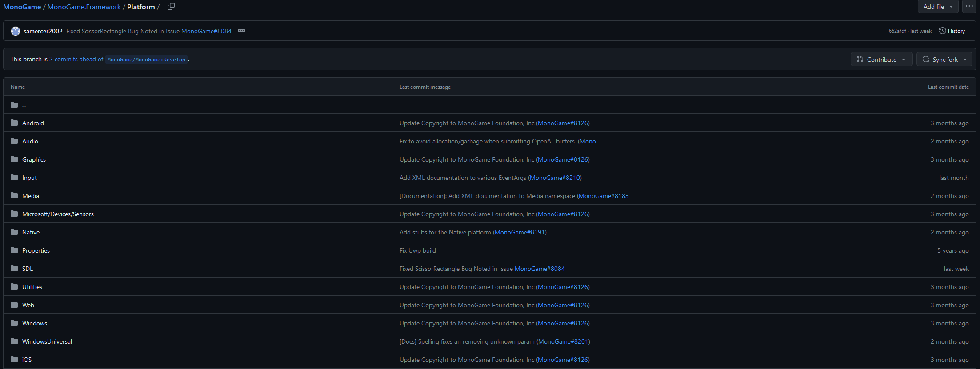980x369 pixels.
Task: Click the Web folder icon
Action: 14,305
